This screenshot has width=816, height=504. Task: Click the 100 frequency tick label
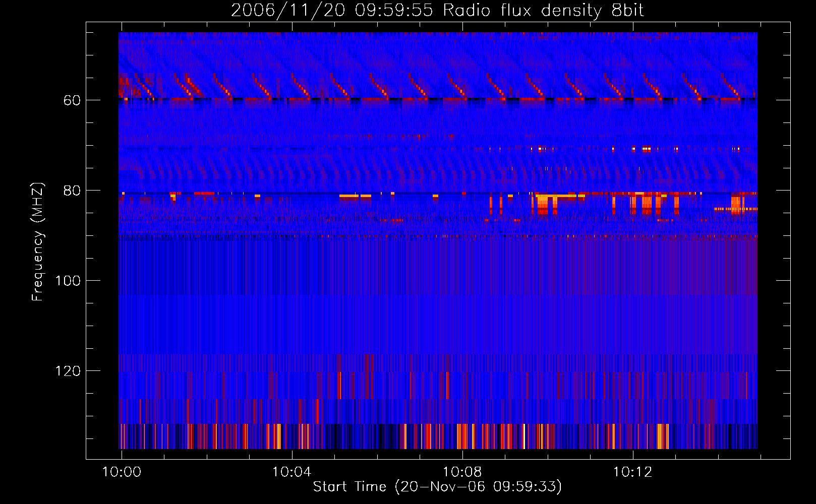point(68,281)
